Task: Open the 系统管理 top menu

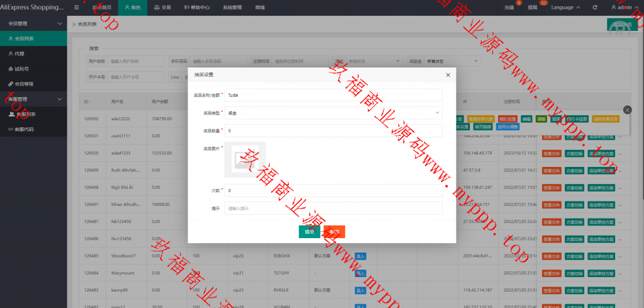Action: (232, 8)
